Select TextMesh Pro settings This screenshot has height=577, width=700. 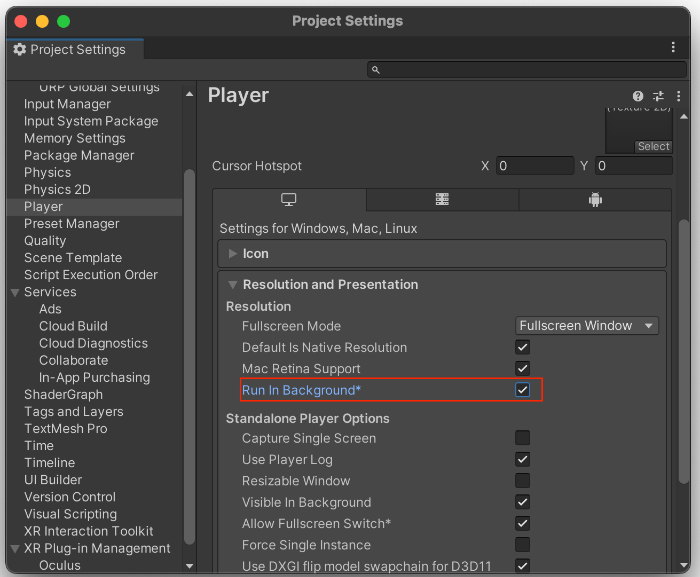[66, 429]
